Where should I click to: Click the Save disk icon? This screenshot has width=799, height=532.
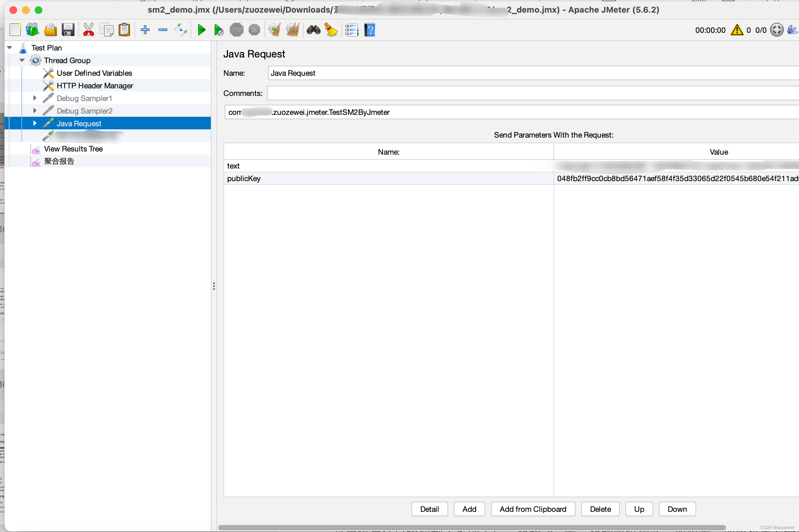click(68, 30)
